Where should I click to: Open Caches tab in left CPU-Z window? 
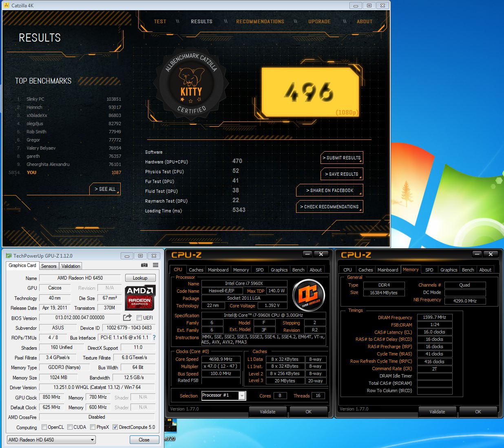click(196, 270)
